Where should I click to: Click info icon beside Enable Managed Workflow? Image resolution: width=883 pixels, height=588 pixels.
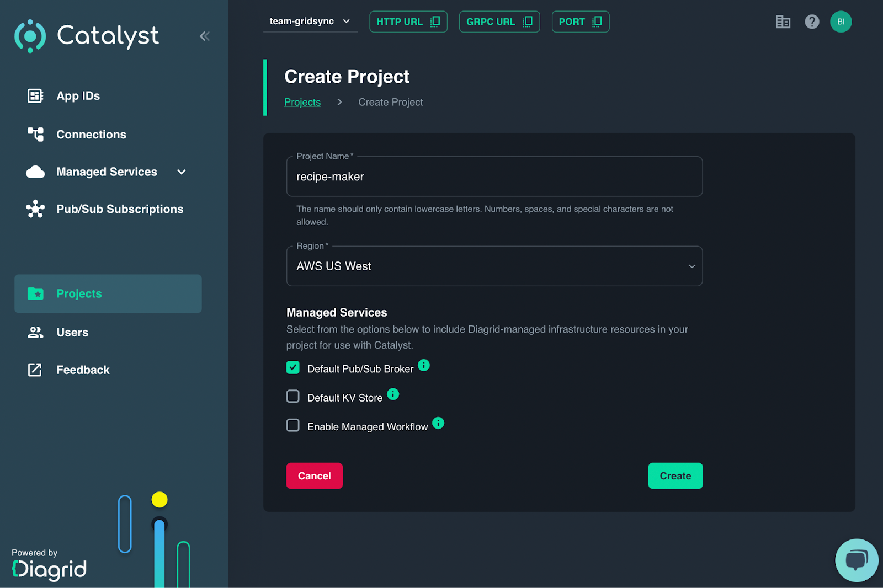[438, 423]
